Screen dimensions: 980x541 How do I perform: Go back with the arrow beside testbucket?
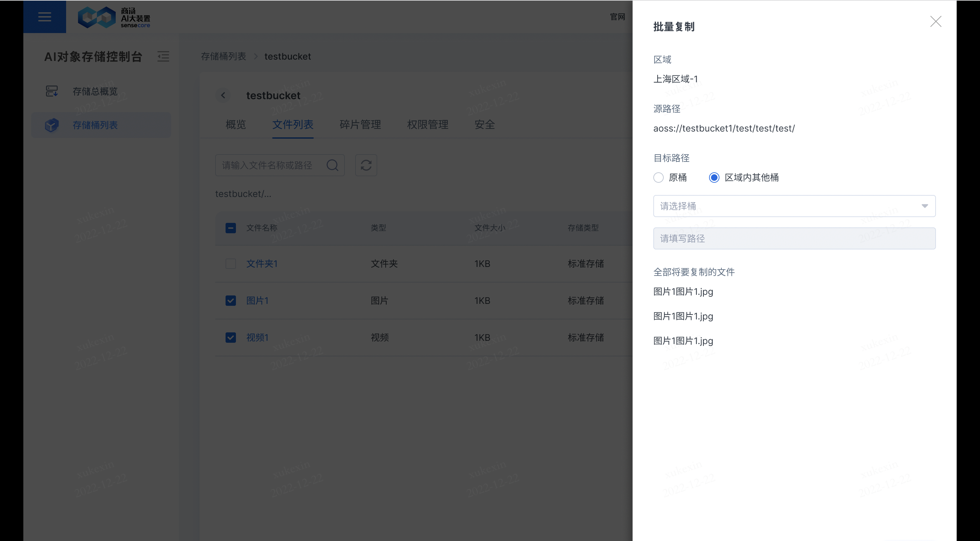[223, 96]
